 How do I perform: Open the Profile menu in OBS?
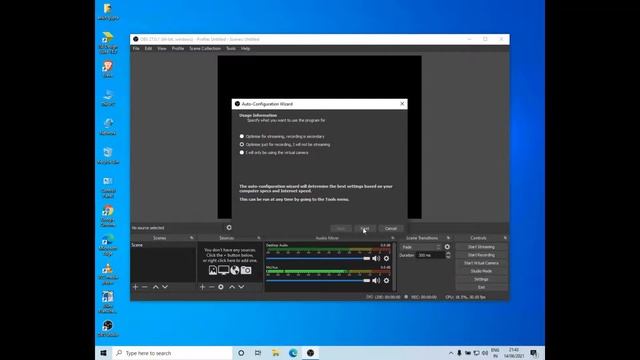point(178,49)
